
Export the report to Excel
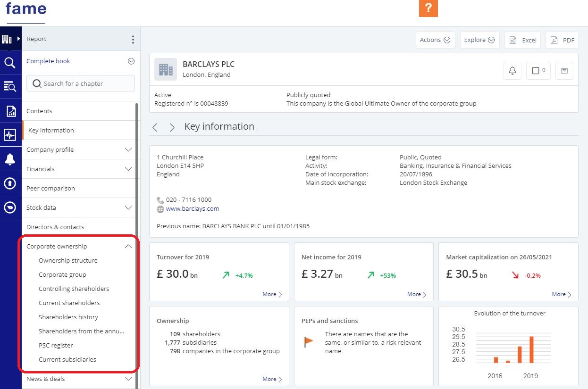(523, 40)
